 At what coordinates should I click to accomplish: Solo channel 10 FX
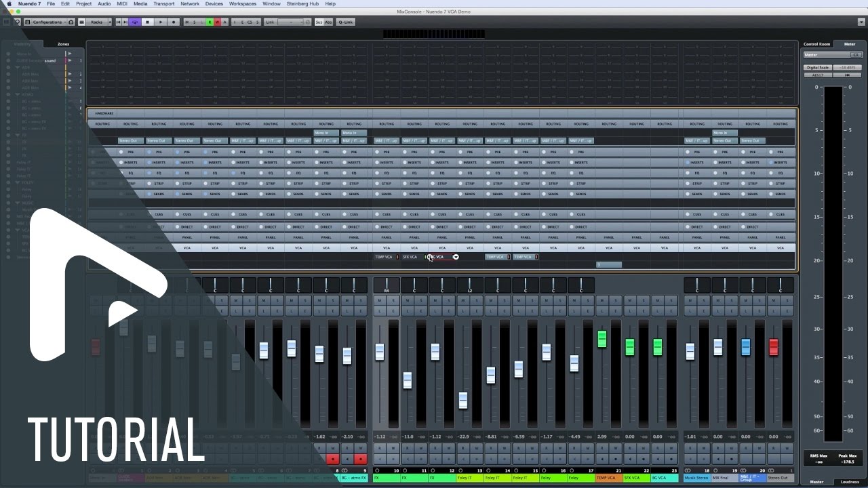point(393,300)
